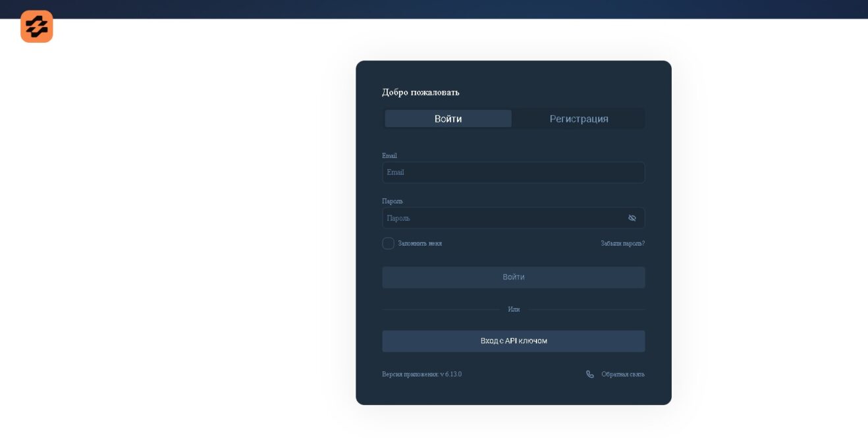Click the Версия приложения v 6.13.0 text
This screenshot has width=868, height=438.
(x=421, y=374)
